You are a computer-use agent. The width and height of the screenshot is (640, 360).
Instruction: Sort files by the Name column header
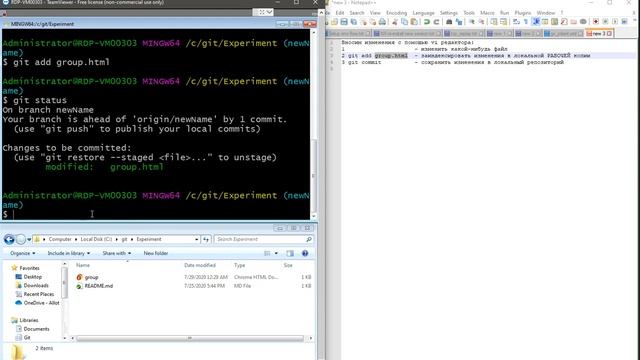coord(83,265)
